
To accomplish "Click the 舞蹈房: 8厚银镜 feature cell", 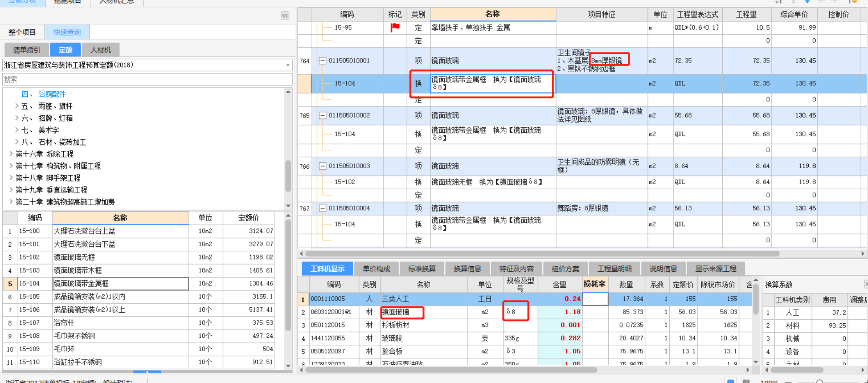I will click(601, 208).
